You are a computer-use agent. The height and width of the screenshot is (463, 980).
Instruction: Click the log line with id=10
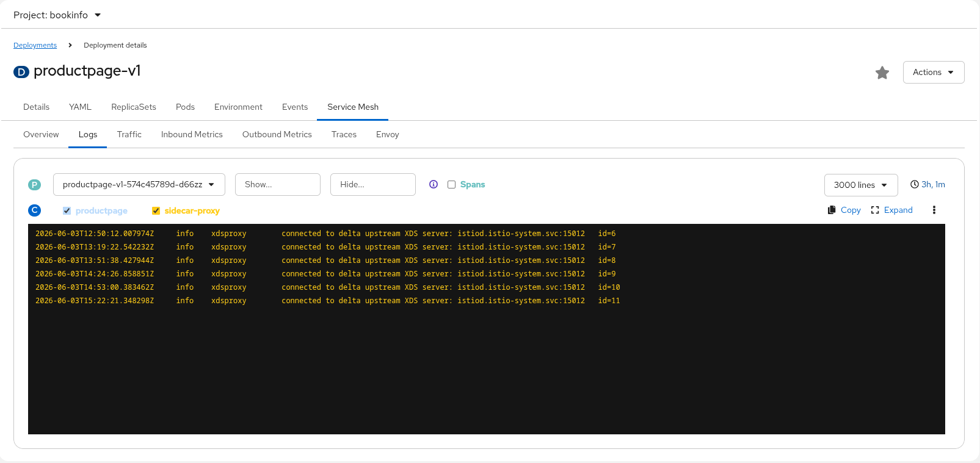(328, 287)
